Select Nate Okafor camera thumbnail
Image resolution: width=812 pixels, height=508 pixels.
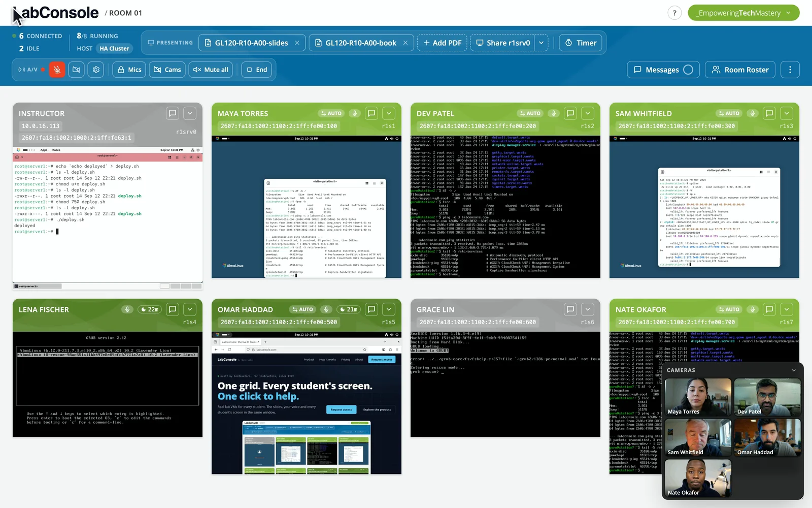click(x=698, y=479)
